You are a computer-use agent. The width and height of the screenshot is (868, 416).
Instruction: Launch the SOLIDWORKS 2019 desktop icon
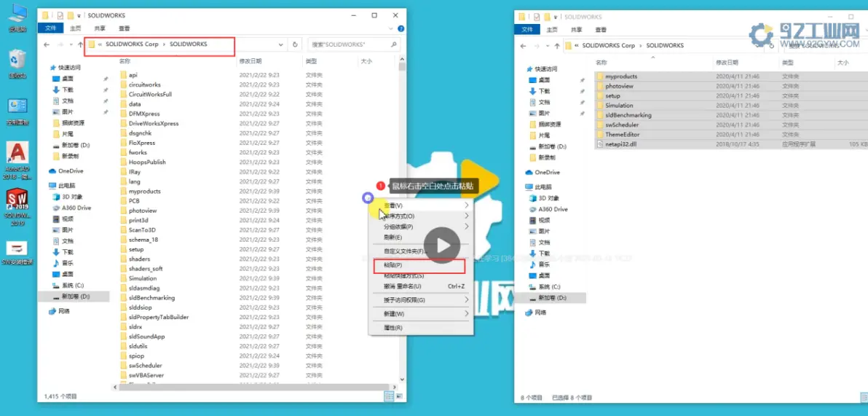click(17, 207)
